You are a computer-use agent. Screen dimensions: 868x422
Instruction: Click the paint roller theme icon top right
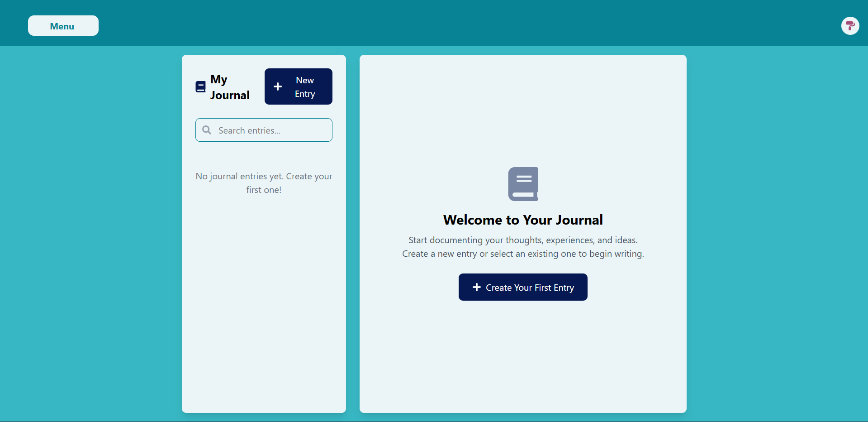click(850, 26)
